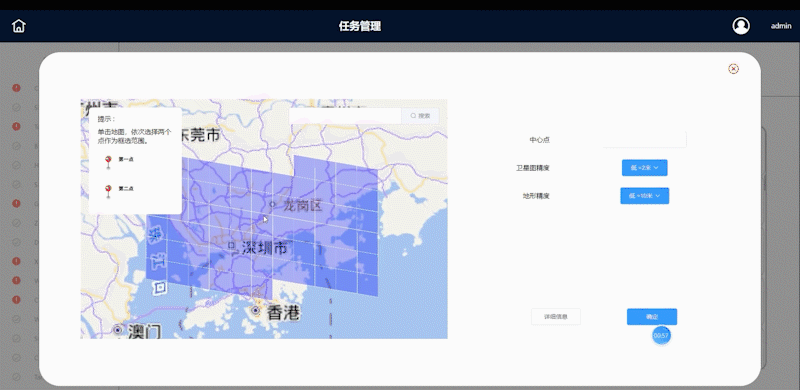Image resolution: width=800 pixels, height=390 pixels.
Task: Click the 香港 city marker on the map
Action: pos(255,310)
